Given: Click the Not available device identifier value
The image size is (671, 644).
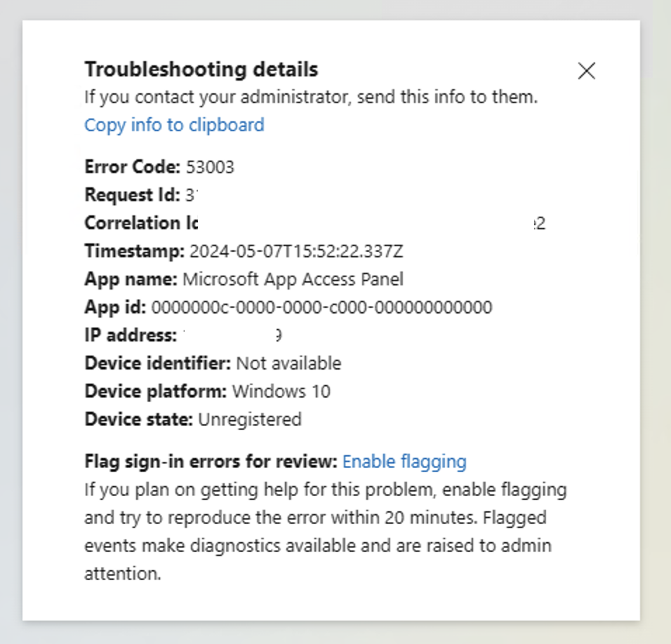Looking at the screenshot, I should click(289, 363).
